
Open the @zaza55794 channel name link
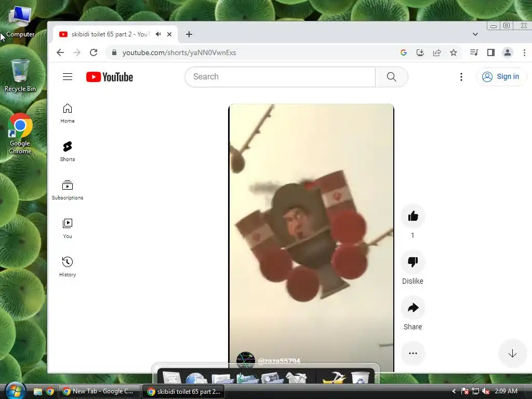(x=279, y=361)
